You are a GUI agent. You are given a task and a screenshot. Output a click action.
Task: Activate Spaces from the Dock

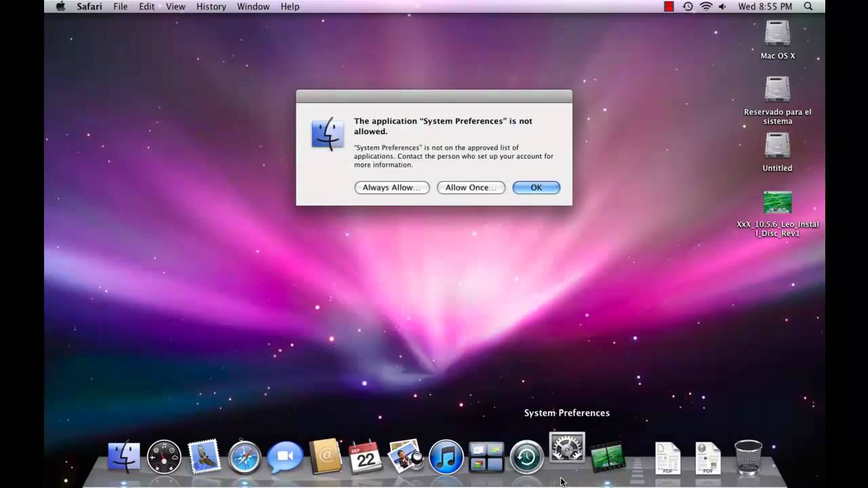click(x=486, y=457)
